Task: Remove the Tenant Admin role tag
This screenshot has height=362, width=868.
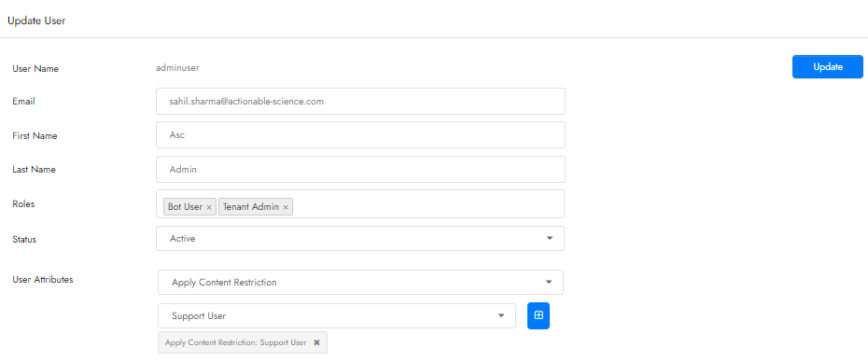Action: pyautogui.click(x=286, y=207)
